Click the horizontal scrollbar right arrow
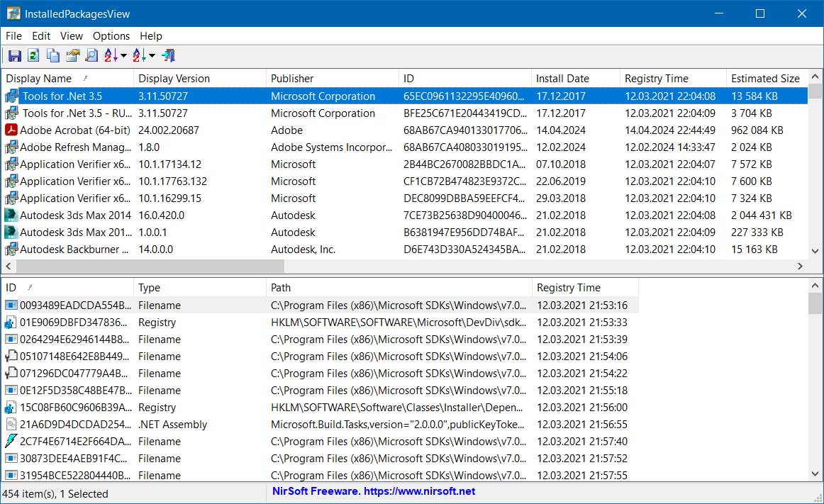 pos(800,266)
